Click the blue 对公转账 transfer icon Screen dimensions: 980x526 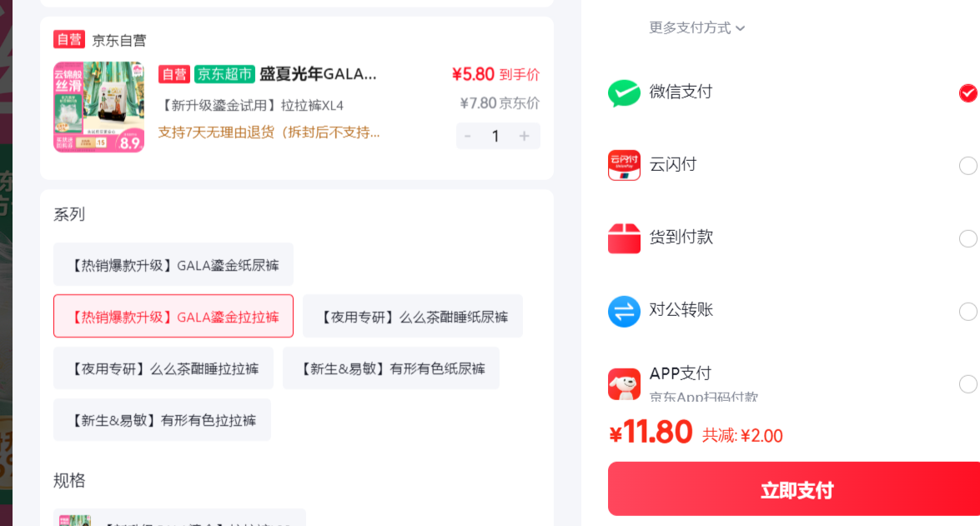pos(624,311)
